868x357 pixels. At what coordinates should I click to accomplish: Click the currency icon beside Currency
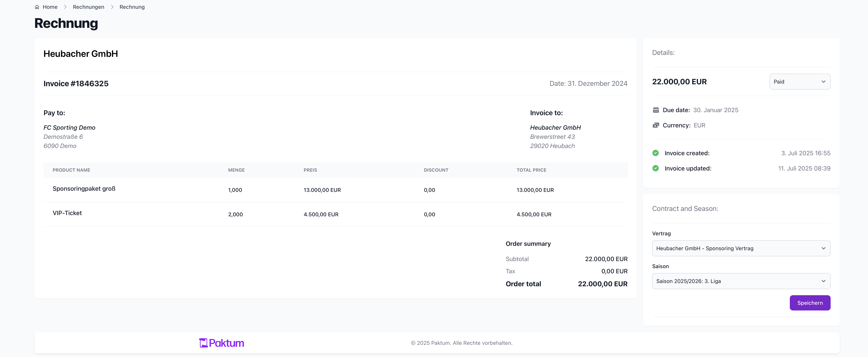(x=656, y=125)
